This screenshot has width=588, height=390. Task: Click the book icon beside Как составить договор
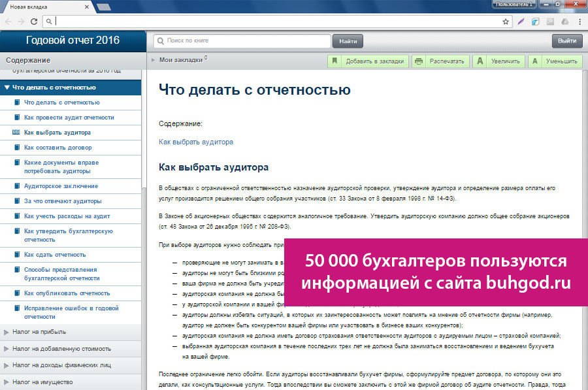[x=17, y=148]
